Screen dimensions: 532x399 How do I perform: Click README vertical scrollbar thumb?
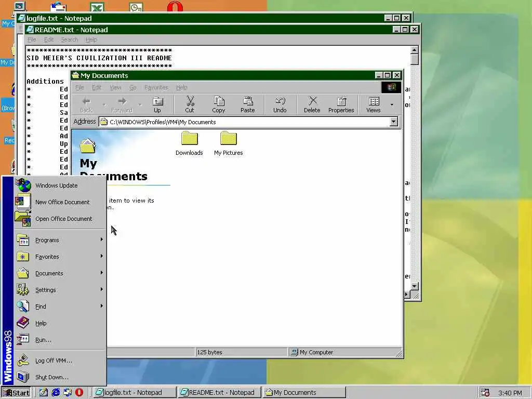(x=414, y=59)
